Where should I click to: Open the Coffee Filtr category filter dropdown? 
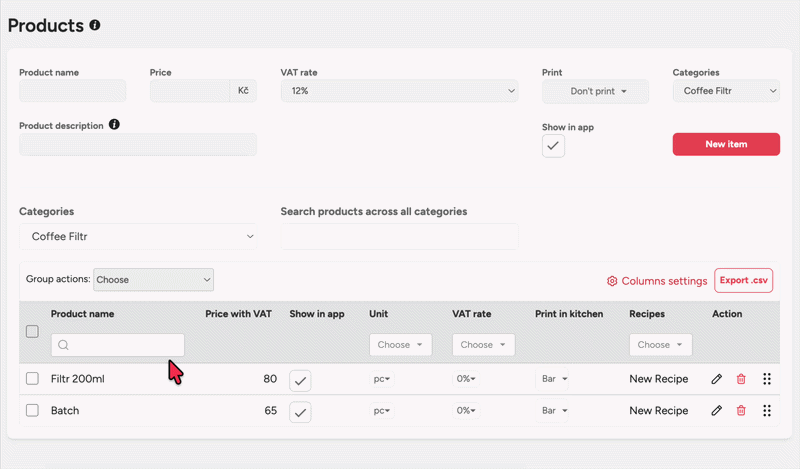coord(137,237)
